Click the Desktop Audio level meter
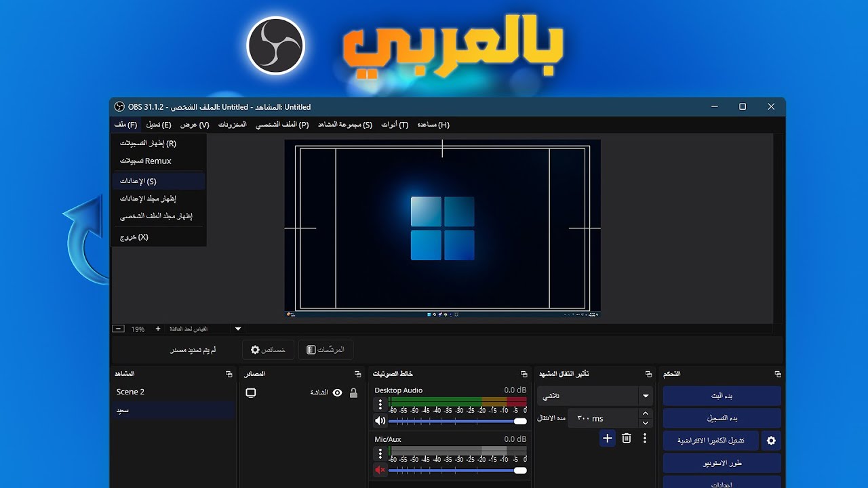The width and height of the screenshot is (868, 488). tap(457, 401)
